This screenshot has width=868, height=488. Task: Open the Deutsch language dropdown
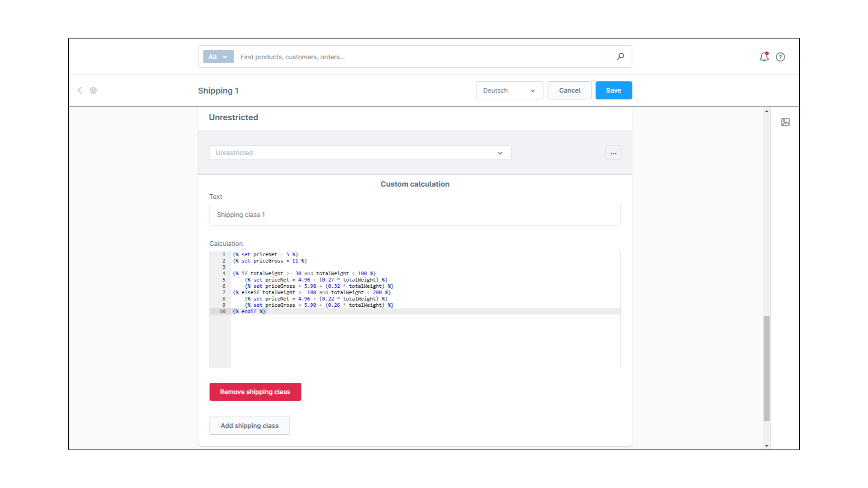(x=508, y=90)
